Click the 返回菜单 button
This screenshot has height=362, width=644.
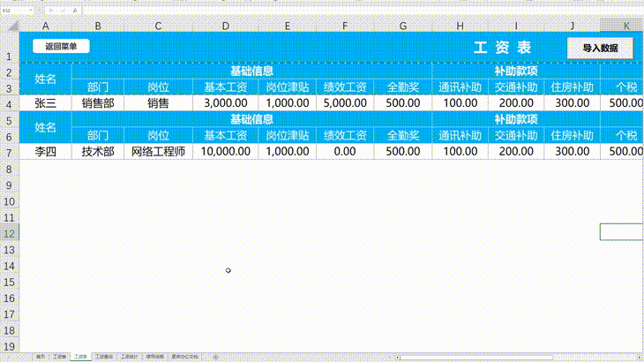61,46
